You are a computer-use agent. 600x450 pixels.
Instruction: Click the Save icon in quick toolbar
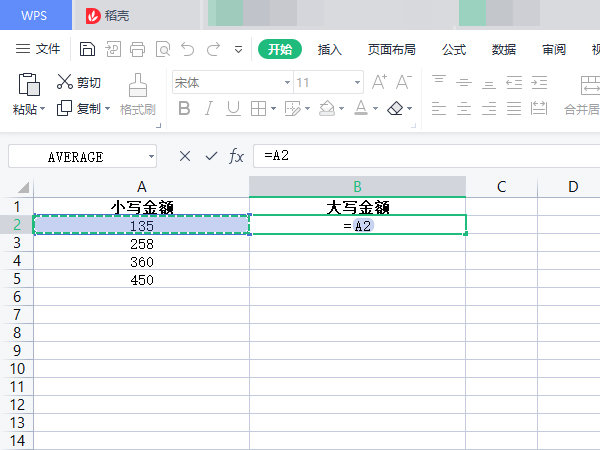tap(87, 49)
